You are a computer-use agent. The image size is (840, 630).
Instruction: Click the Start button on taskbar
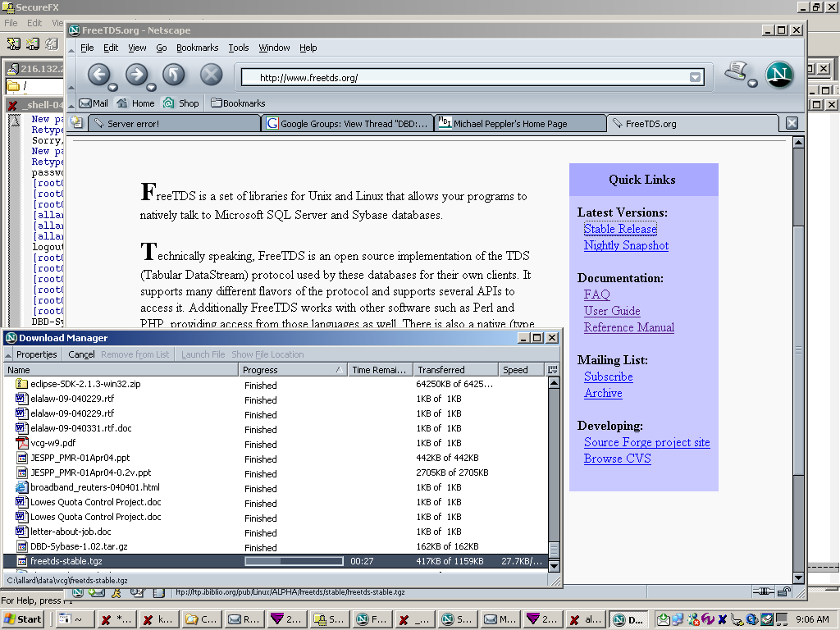pyautogui.click(x=23, y=619)
